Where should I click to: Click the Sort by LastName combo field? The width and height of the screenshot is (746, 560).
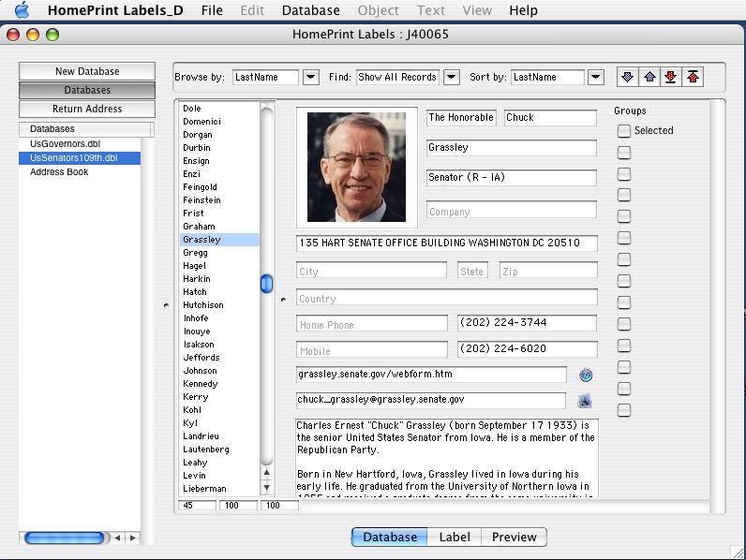coord(547,77)
